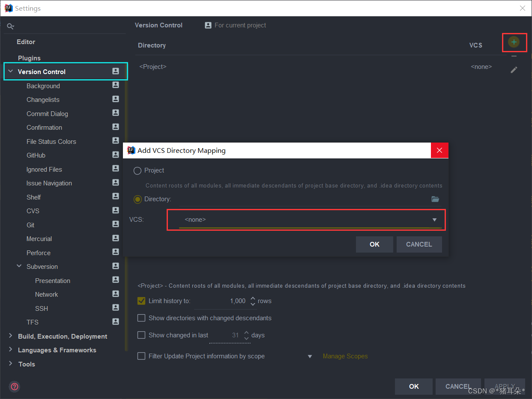Screen dimensions: 532x399
Task: Click CANCEL at the bottom of Settings
Action: 458,387
